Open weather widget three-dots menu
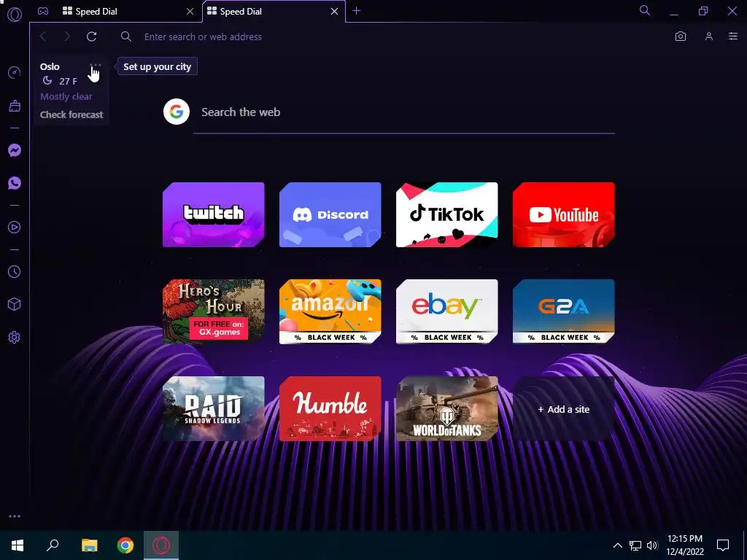 96,65
